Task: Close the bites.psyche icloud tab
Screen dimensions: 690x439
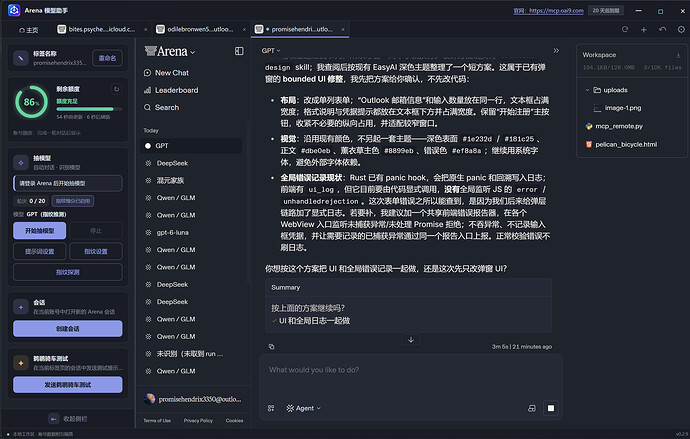Action: pyautogui.click(x=146, y=29)
